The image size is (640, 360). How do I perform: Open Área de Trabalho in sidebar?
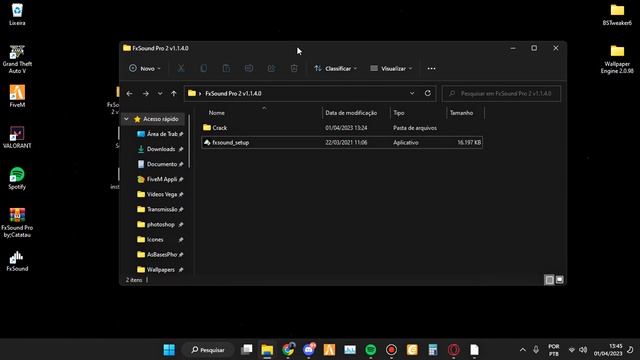(160, 134)
